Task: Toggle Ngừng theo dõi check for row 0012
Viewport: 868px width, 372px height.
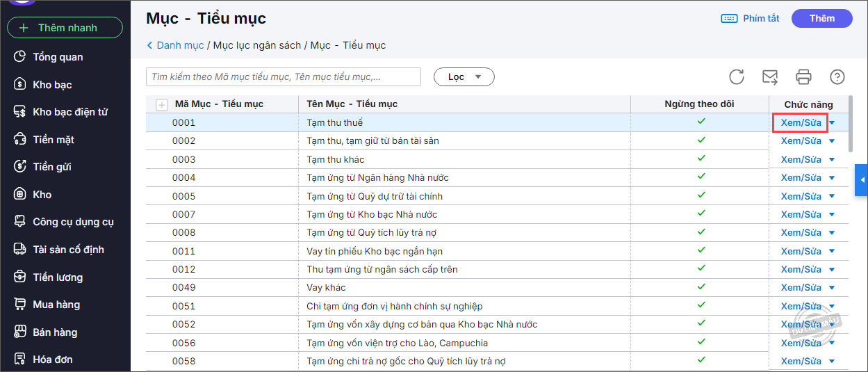Action: pos(701,269)
